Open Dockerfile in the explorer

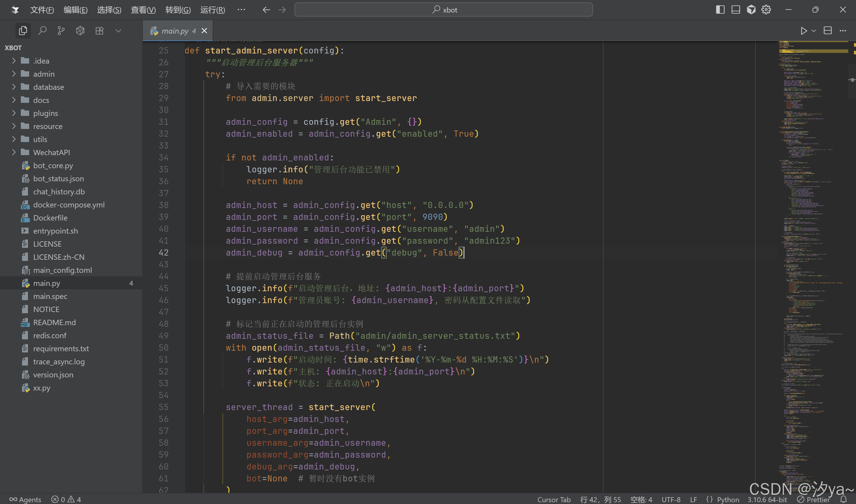click(71, 218)
